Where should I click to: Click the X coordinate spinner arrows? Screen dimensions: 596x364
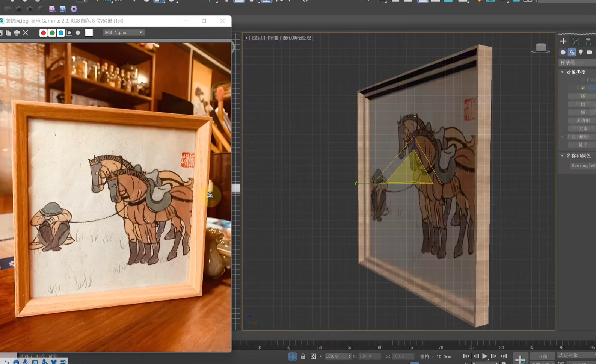350,356
